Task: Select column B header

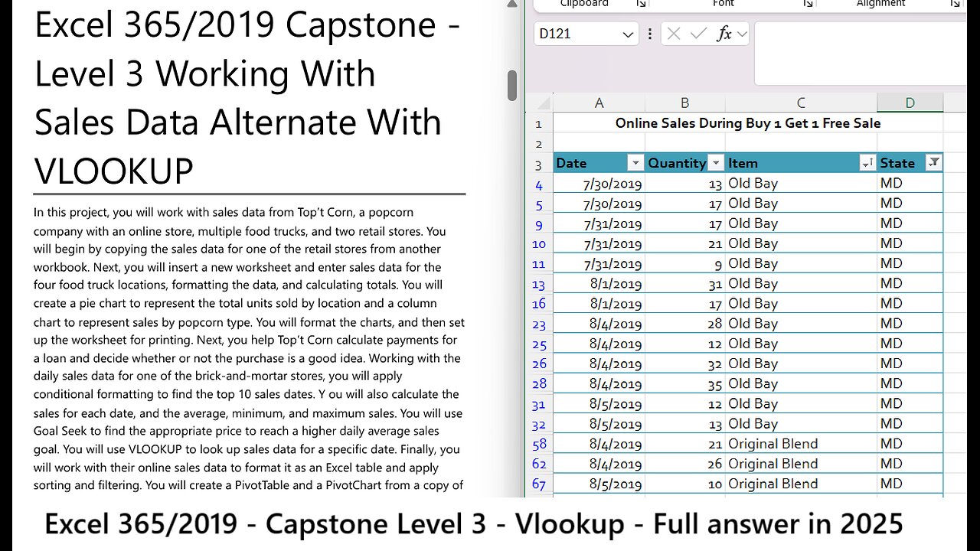Action: tap(684, 103)
